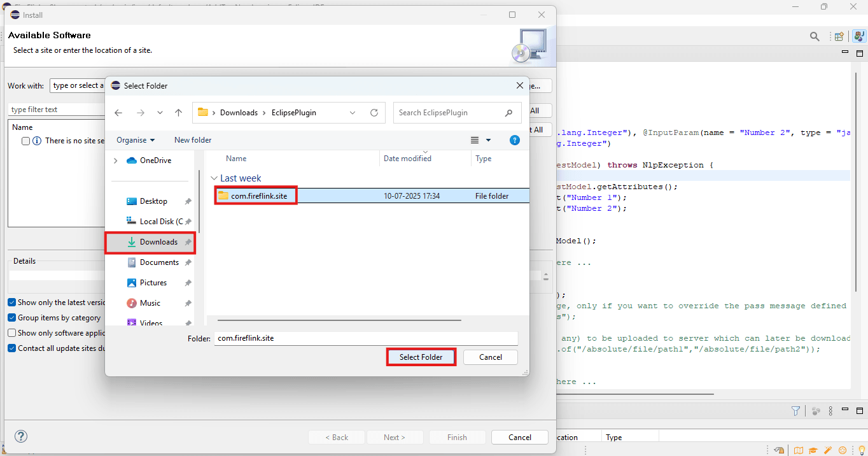Open help for the Select Folder dialog
The height and width of the screenshot is (456, 868).
tap(515, 140)
